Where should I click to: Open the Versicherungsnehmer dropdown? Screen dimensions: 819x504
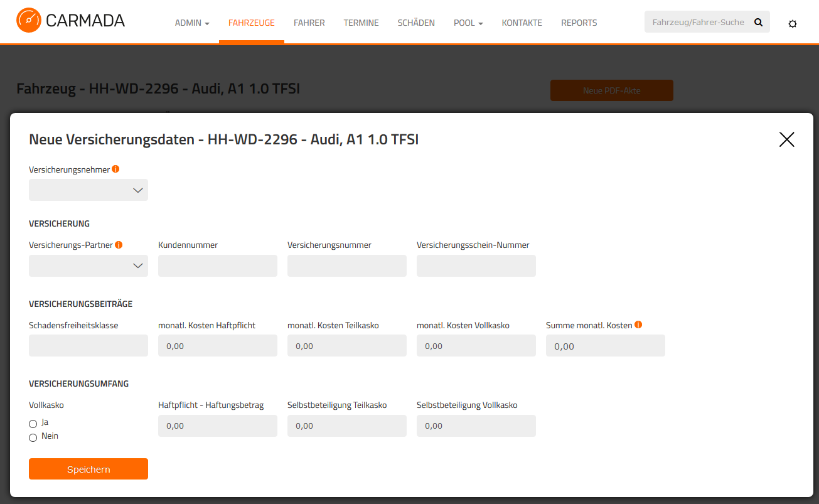click(88, 190)
